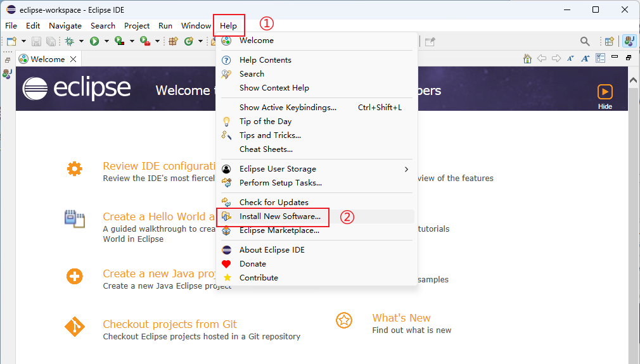640x364 pixels.
Task: Select the Welcome tab
Action: (x=48, y=60)
